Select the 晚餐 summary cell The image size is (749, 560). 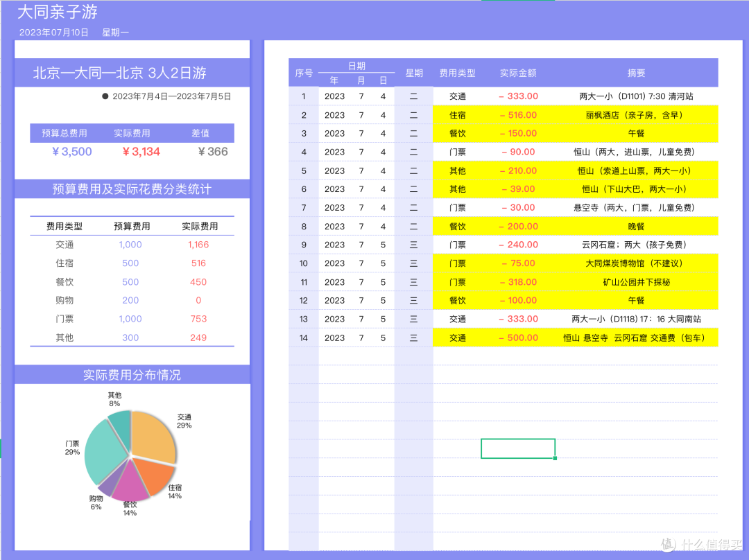[x=636, y=227]
